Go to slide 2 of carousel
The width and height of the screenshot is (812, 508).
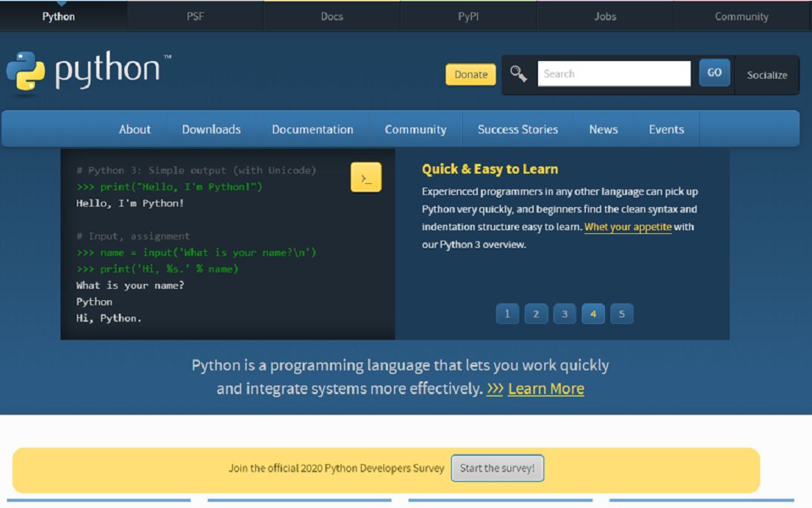(536, 314)
